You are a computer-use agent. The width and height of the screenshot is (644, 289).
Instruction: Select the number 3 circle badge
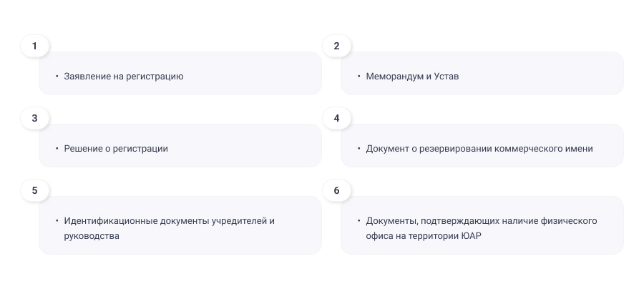(x=34, y=118)
